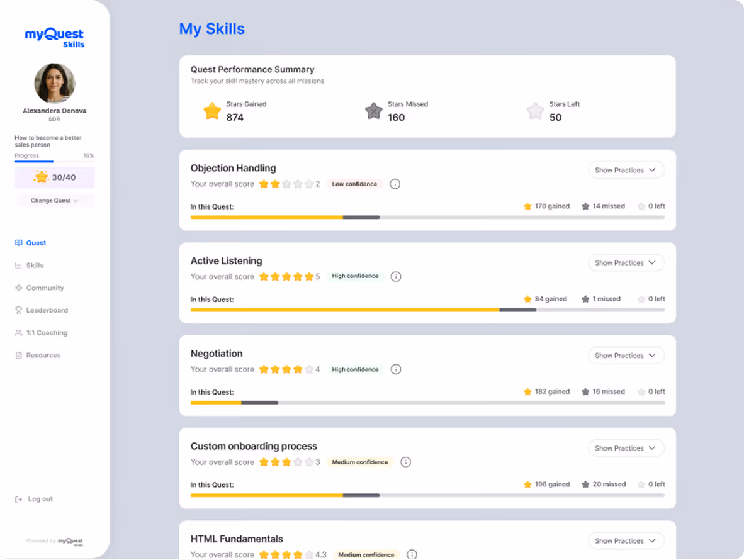Click the 20 missed star icon
Image resolution: width=744 pixels, height=560 pixels.
click(x=585, y=484)
